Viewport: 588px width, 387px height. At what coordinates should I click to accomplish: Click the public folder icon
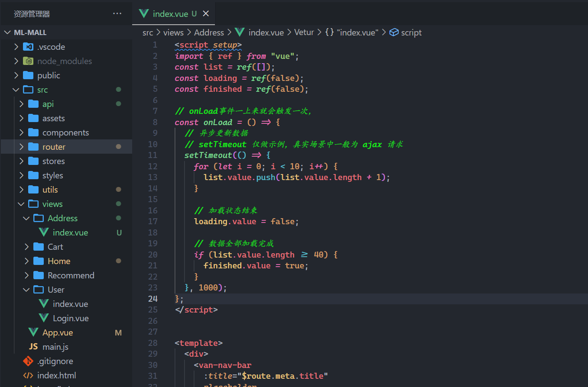(28, 75)
